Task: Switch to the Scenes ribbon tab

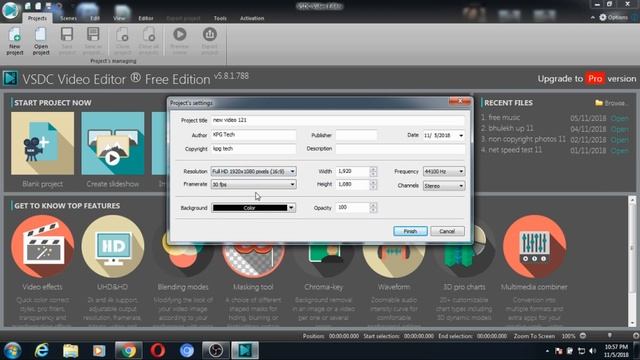Action: tap(69, 18)
